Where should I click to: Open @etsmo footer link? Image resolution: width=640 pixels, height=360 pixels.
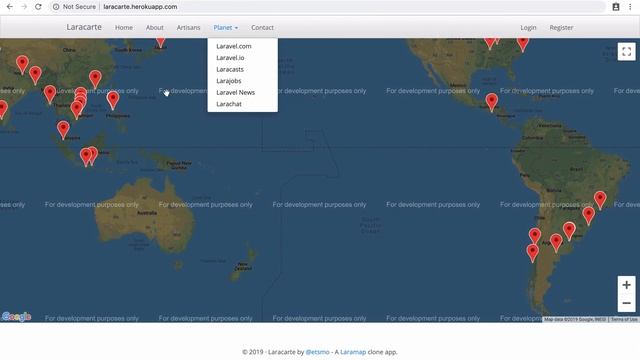click(x=318, y=352)
